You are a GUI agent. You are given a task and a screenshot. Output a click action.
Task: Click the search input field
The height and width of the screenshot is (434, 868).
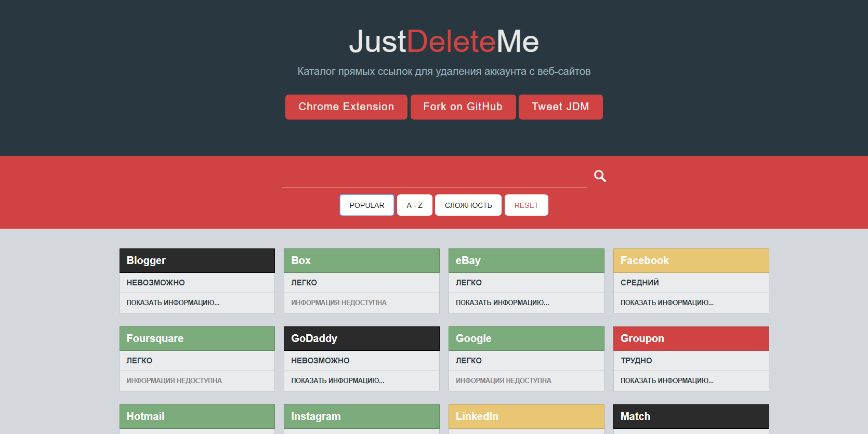434,176
